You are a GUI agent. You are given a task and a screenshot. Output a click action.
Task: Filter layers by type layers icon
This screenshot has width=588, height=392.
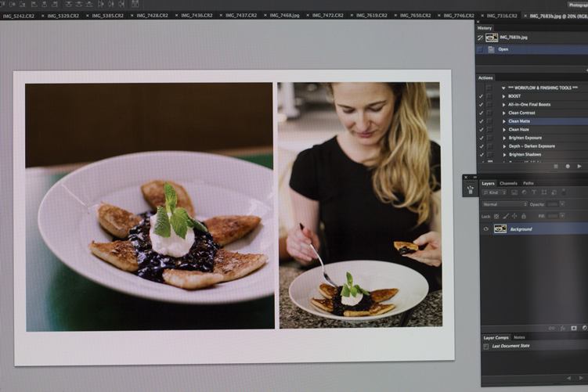[x=534, y=192]
